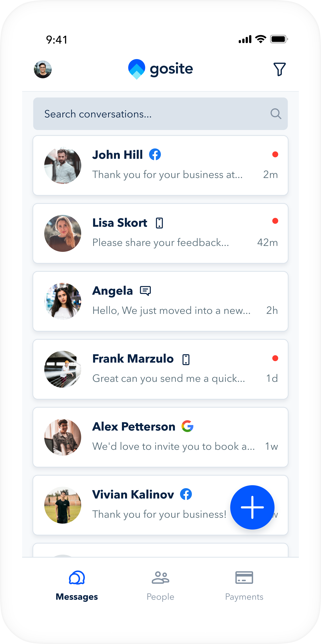The image size is (321, 644).
Task: Switch to the Payments tab
Action: [x=244, y=585]
